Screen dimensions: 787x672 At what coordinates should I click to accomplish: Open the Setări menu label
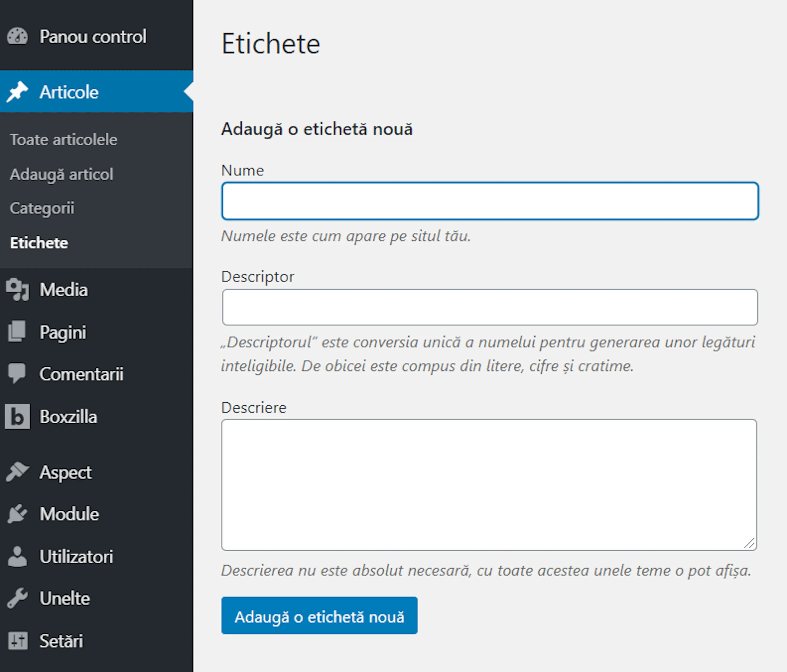(x=61, y=641)
